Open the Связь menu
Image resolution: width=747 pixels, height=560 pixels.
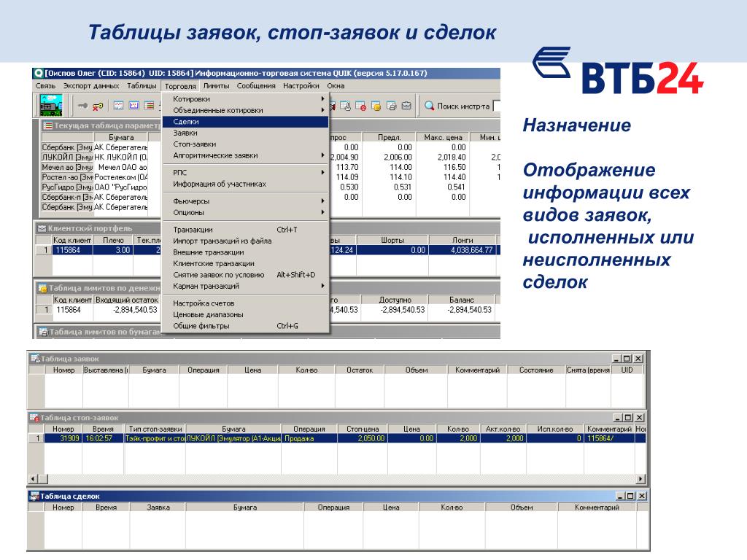[45, 86]
